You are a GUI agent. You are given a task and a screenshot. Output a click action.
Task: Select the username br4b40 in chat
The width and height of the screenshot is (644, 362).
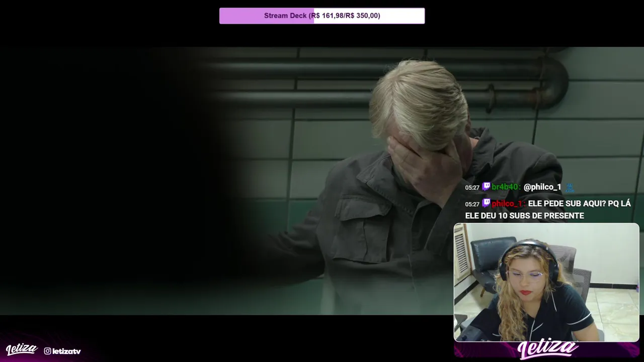pyautogui.click(x=505, y=187)
